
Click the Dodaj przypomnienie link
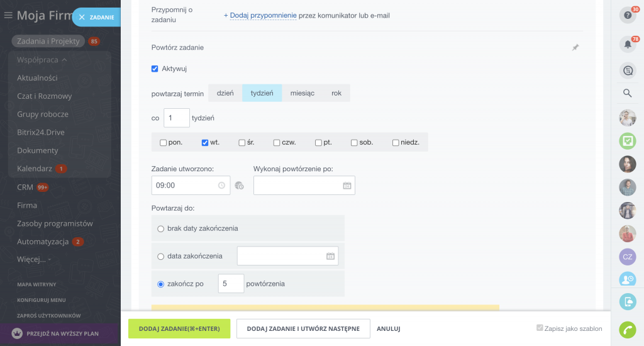coord(260,15)
